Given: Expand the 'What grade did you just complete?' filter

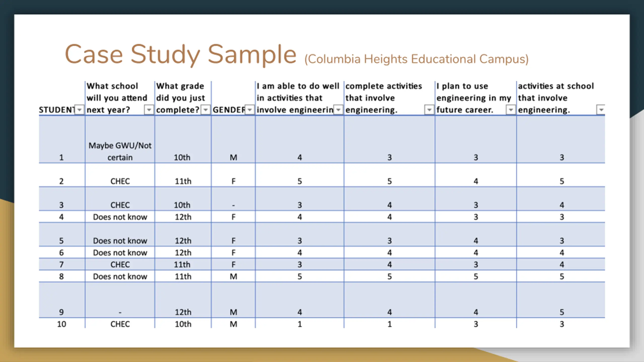Looking at the screenshot, I should pyautogui.click(x=206, y=110).
